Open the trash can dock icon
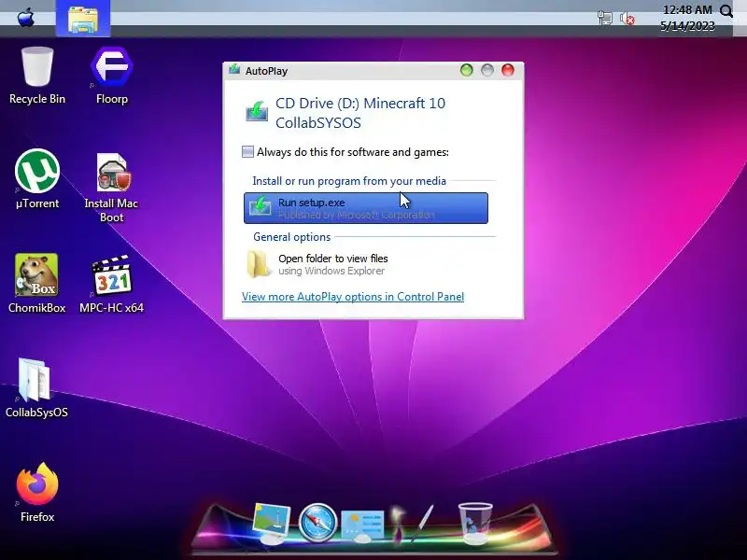This screenshot has width=747, height=560. (x=475, y=523)
